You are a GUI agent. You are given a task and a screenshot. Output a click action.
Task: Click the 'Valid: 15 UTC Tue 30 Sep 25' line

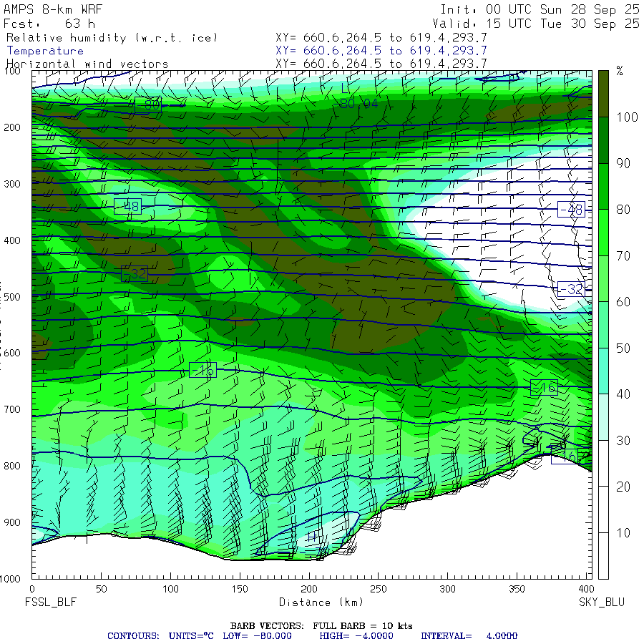pyautogui.click(x=536, y=24)
